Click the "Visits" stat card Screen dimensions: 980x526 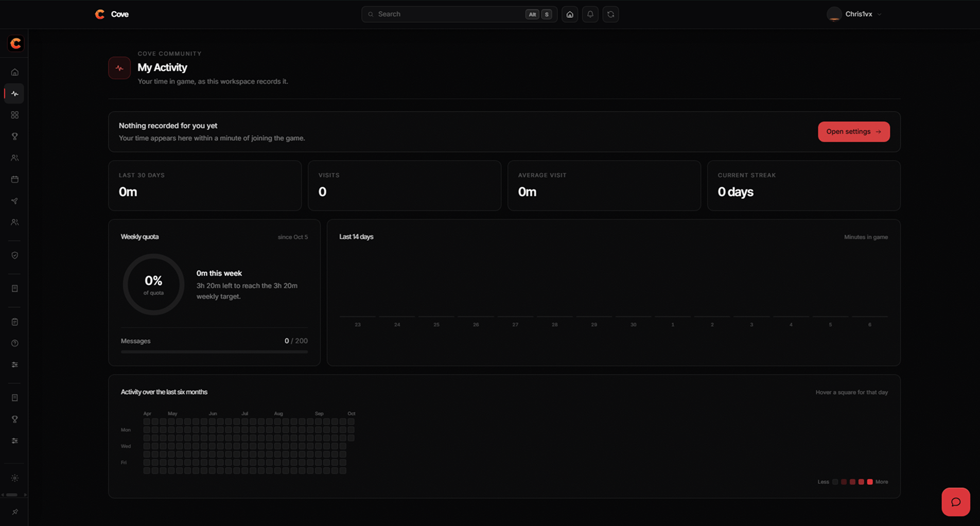(x=405, y=186)
